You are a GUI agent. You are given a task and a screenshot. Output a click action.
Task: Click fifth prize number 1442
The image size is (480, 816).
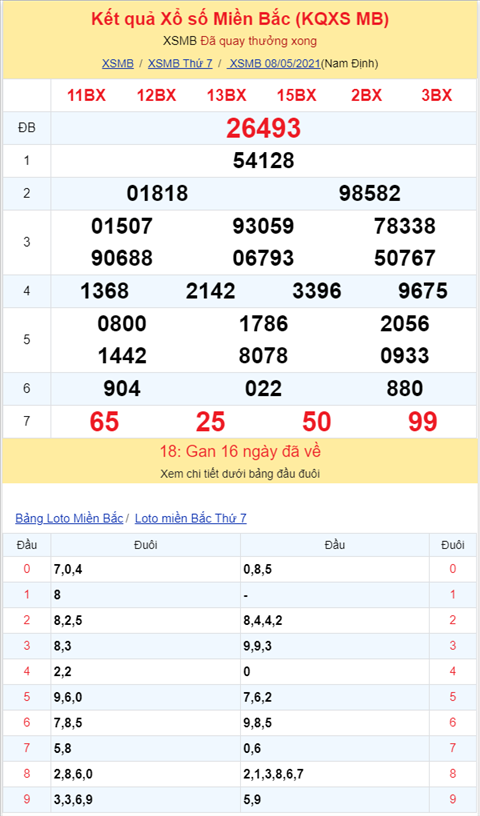click(x=122, y=356)
